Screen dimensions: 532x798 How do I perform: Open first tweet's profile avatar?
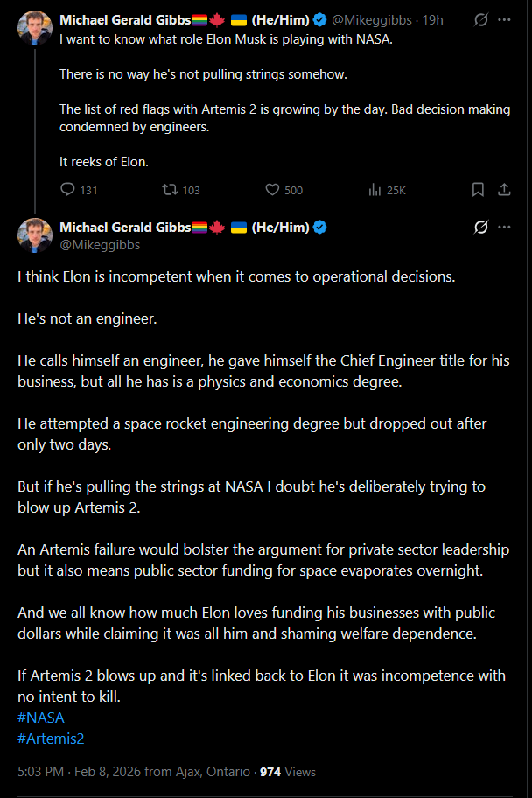pos(35,29)
